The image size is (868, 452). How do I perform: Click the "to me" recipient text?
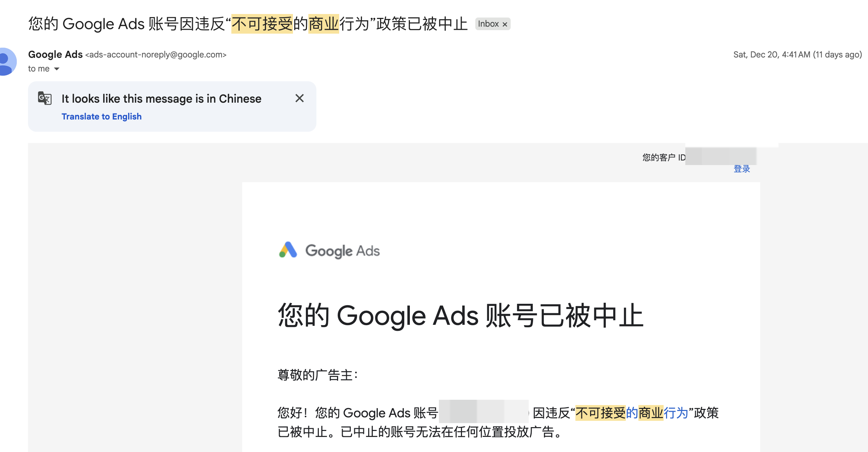pos(38,69)
